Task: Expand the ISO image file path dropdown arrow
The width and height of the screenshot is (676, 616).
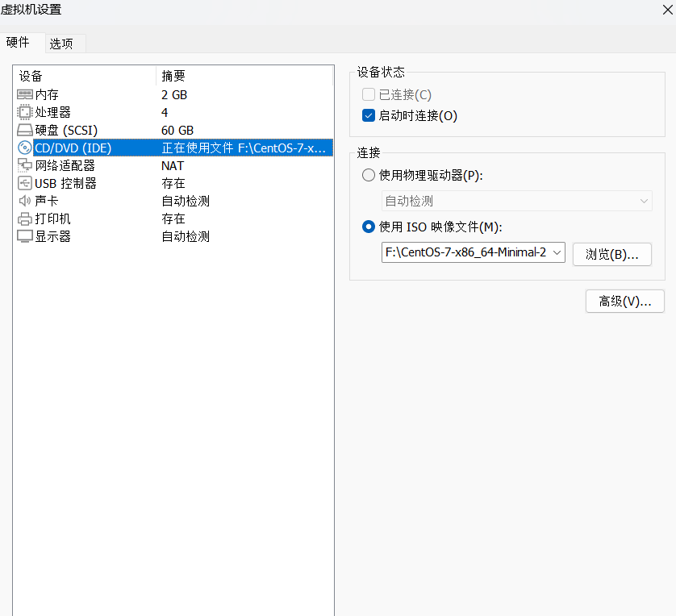Action: 557,252
